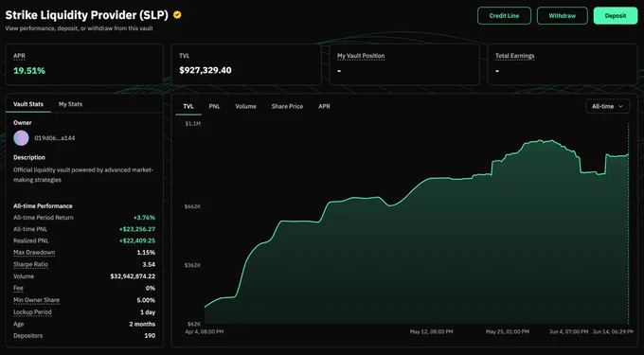The image size is (644, 355).
Task: Click the +$22,409.25 Realized PNL value
Action: click(x=137, y=240)
